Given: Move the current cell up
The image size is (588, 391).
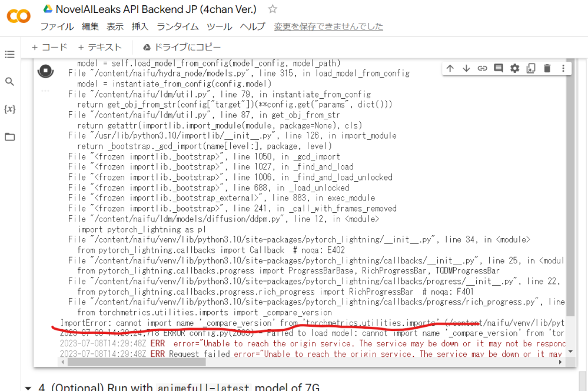Looking at the screenshot, I should click(x=450, y=68).
